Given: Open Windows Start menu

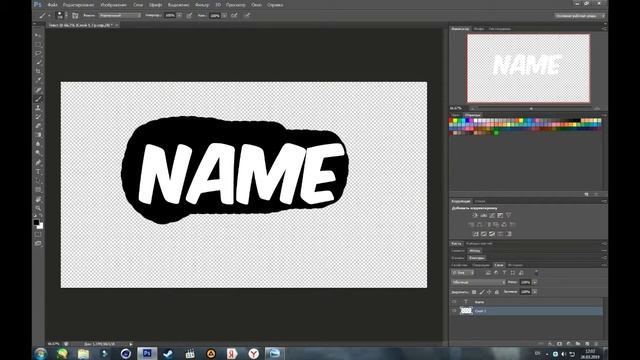Looking at the screenshot, I should tap(41, 353).
